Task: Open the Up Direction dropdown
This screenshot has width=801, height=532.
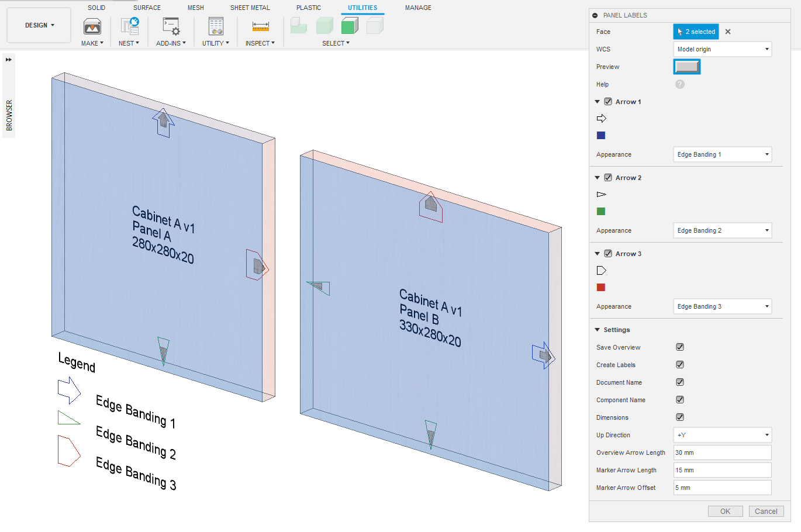Action: 722,435
